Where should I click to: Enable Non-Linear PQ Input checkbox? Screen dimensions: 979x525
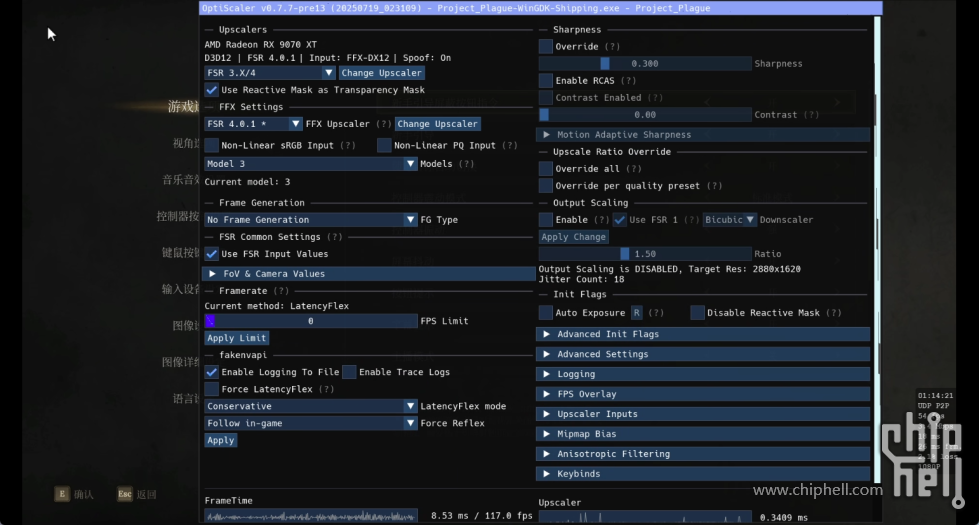point(385,145)
